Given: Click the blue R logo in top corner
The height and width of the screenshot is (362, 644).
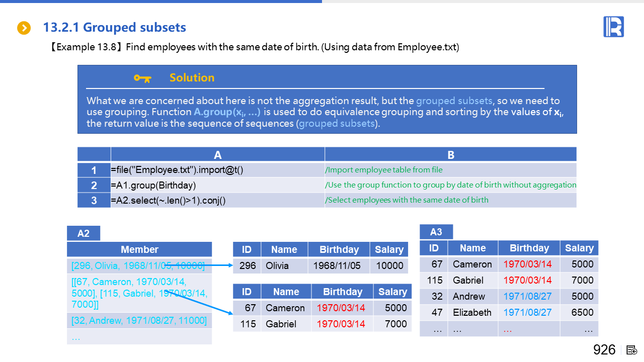Looking at the screenshot, I should [613, 27].
